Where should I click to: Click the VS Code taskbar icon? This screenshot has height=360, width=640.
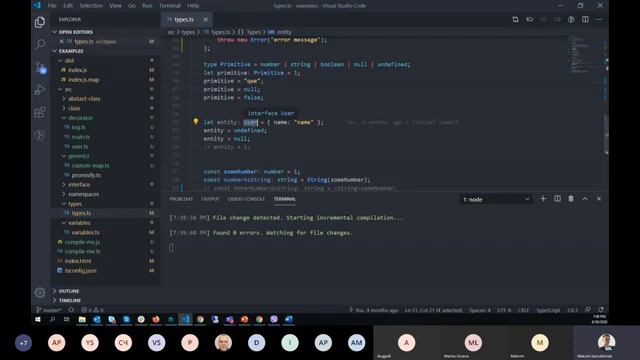186,320
